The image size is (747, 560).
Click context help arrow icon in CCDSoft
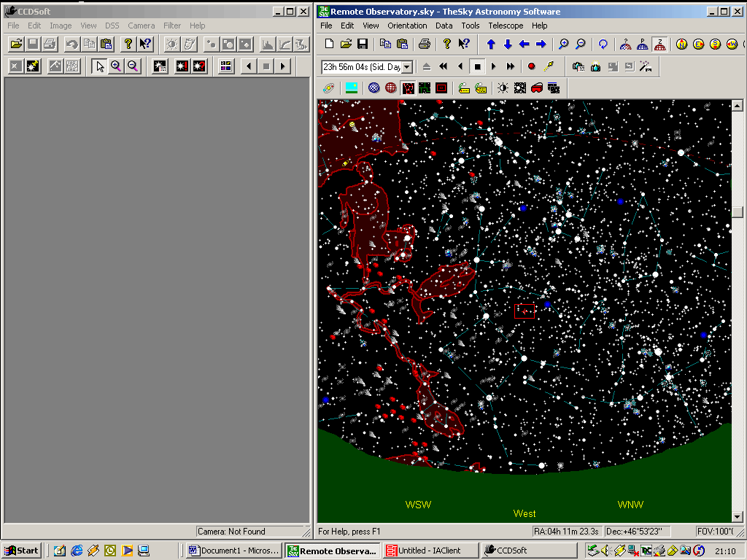[145, 44]
